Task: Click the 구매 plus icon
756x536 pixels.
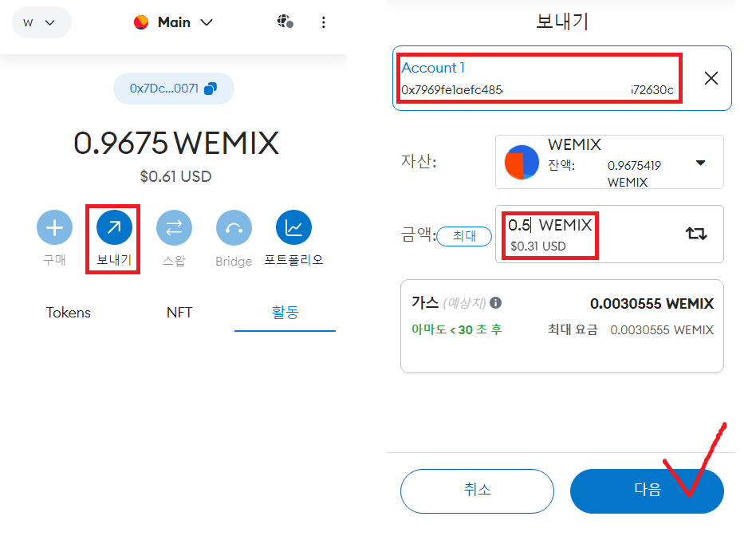Action: point(54,227)
